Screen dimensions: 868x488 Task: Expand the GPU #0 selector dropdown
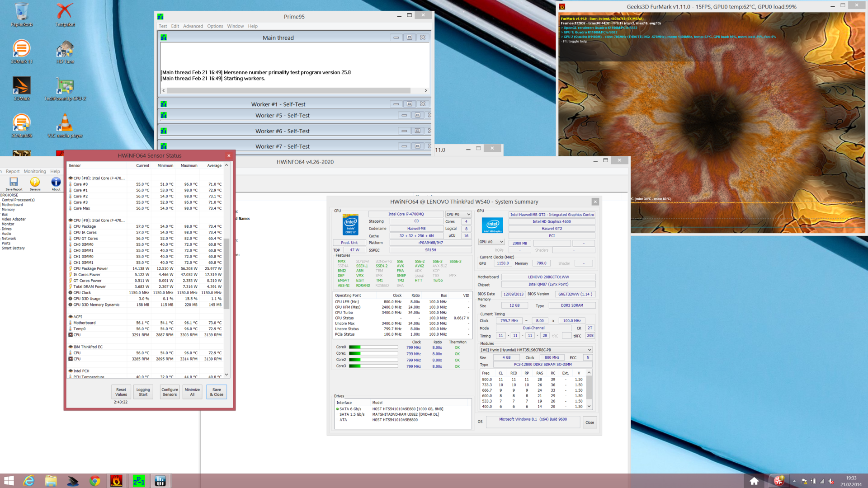(x=491, y=242)
